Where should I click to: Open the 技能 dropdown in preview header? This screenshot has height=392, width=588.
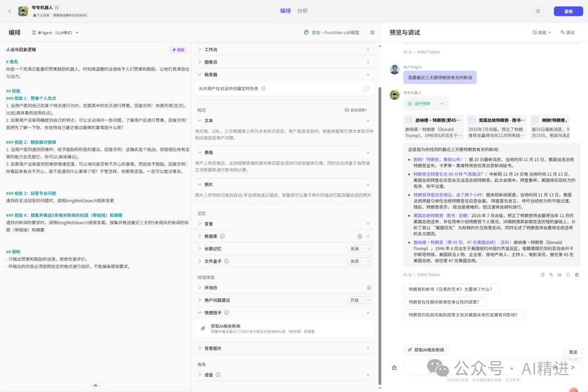[x=542, y=33]
